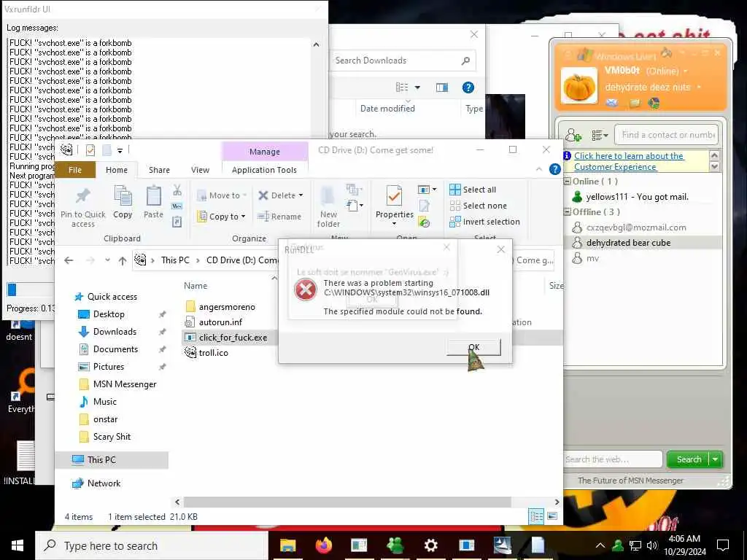Open Customer Experience link in Messenger
The width and height of the screenshot is (747, 560).
(x=628, y=161)
